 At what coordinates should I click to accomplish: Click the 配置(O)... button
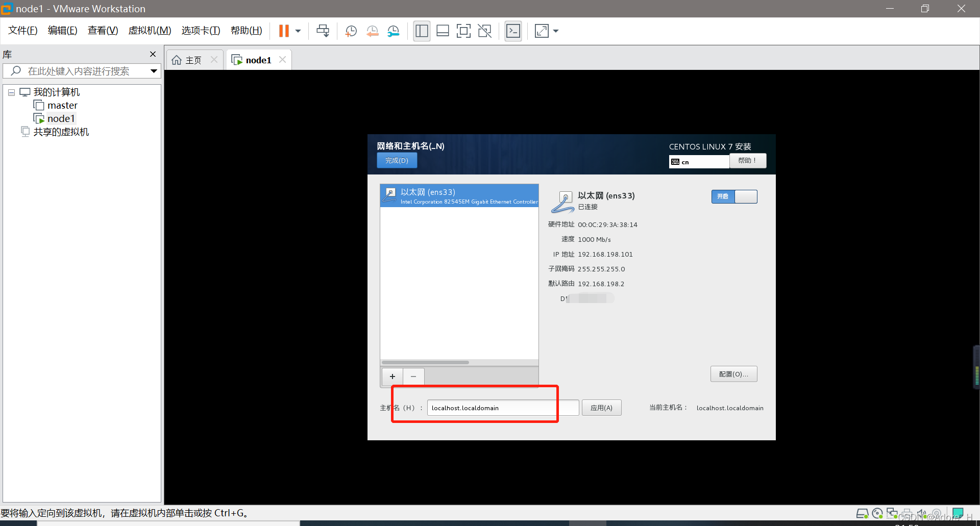click(733, 374)
